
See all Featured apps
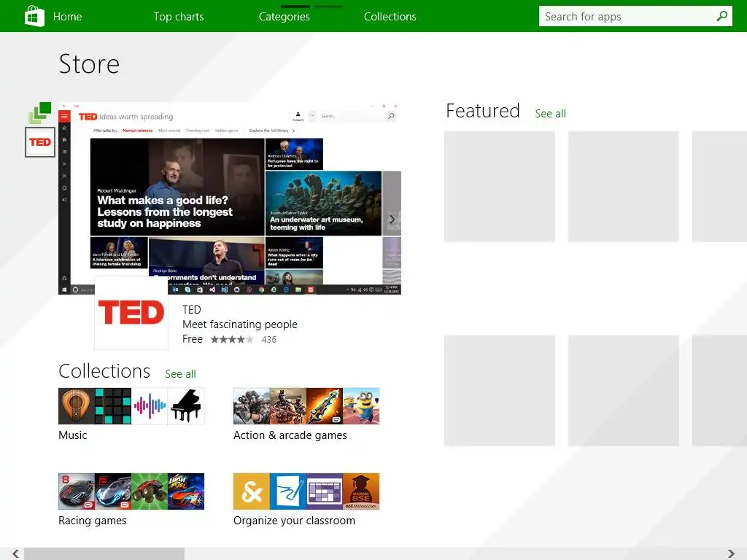tap(550, 114)
